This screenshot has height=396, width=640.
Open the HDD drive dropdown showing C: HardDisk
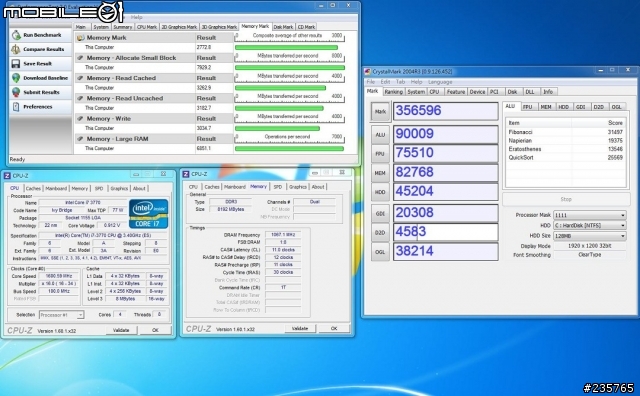589,225
